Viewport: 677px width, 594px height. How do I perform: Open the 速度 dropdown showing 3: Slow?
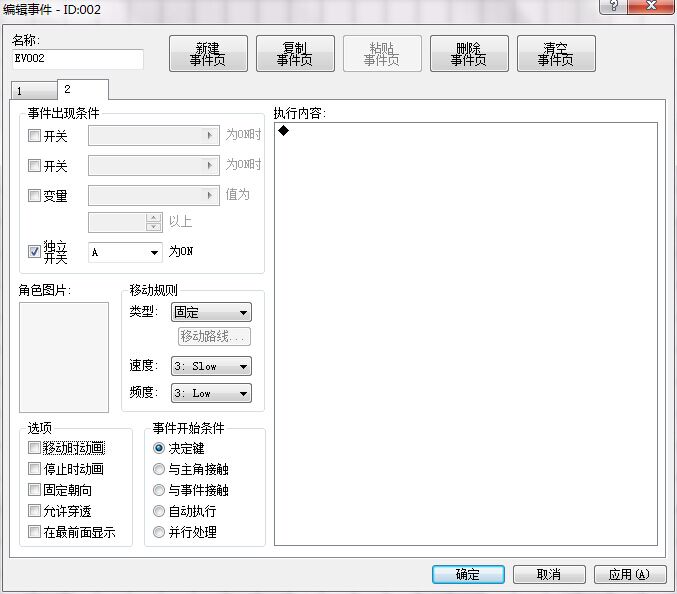point(211,366)
